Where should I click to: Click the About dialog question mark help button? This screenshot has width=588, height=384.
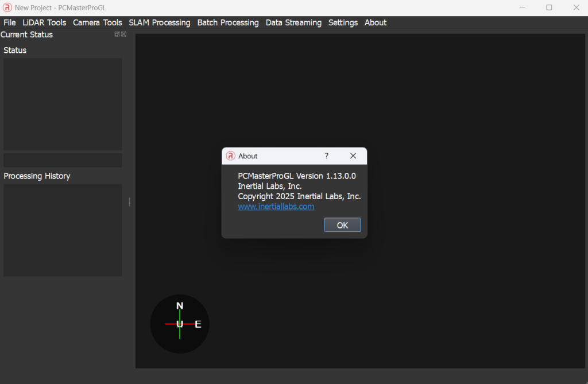[x=327, y=156]
